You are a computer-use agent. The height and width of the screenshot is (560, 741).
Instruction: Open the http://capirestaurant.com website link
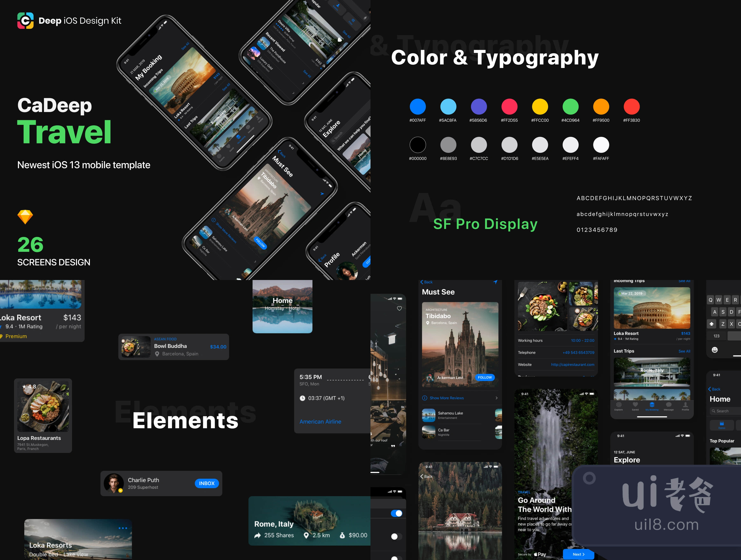click(x=572, y=365)
